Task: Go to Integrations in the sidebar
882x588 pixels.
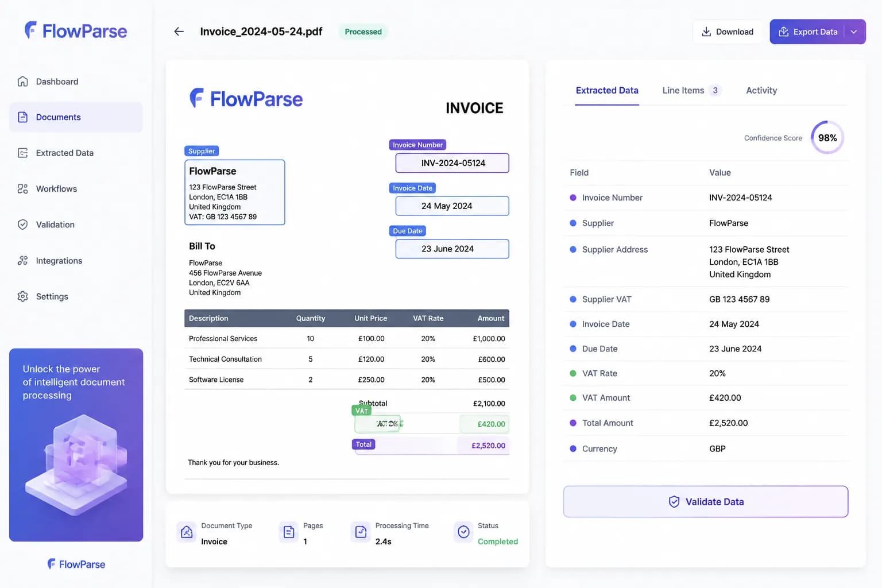Action: 76,261
